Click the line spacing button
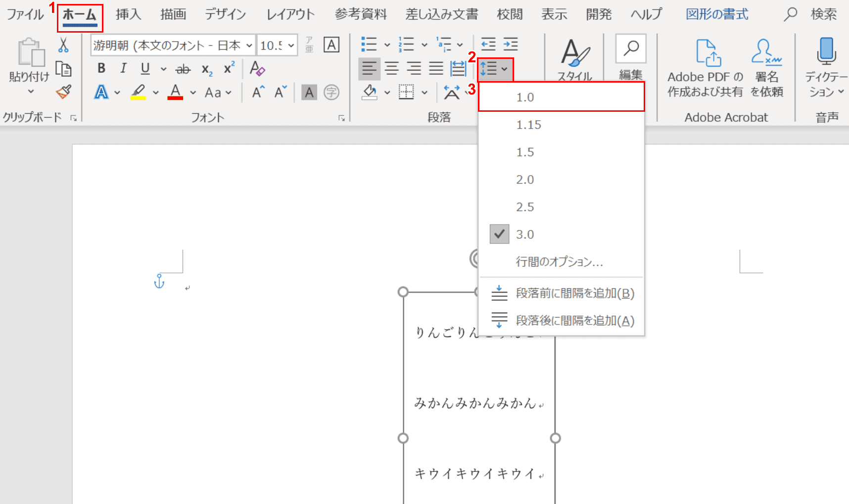 coord(494,69)
